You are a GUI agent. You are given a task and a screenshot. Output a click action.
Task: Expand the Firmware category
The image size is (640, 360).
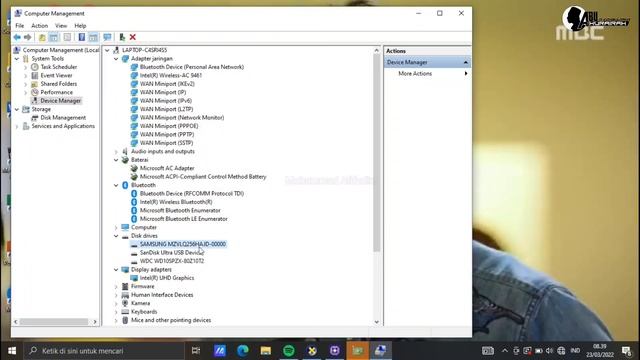click(116, 287)
